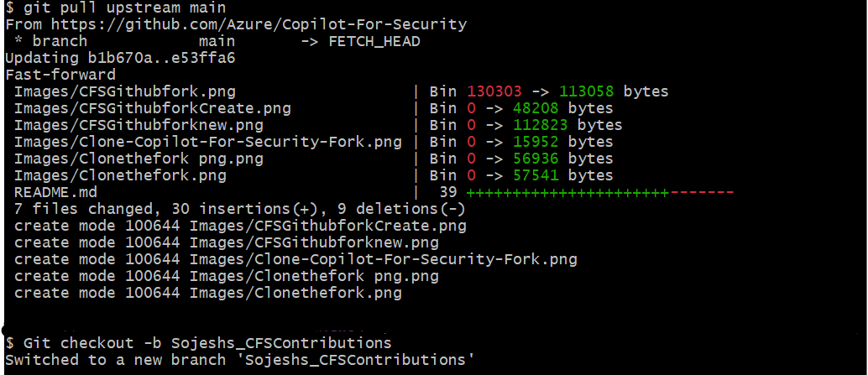Click the FETCH_HEAD text
The height and width of the screenshot is (375, 868).
pyautogui.click(x=374, y=41)
